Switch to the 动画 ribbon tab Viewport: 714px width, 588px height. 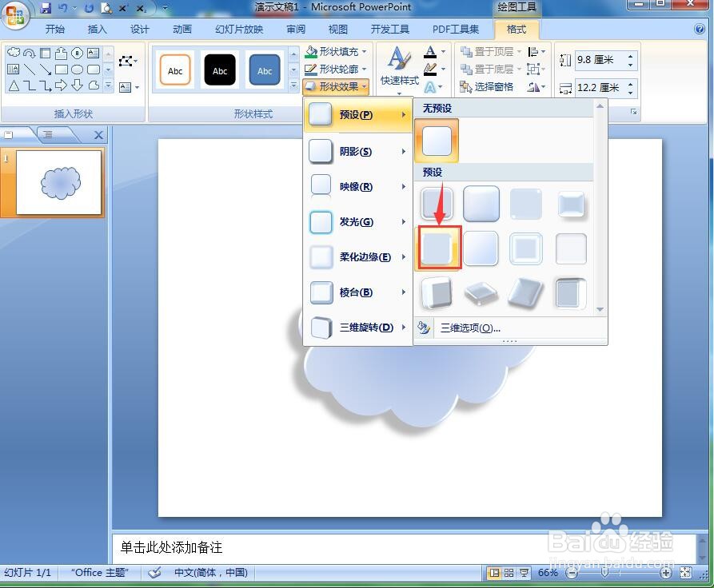pos(182,30)
